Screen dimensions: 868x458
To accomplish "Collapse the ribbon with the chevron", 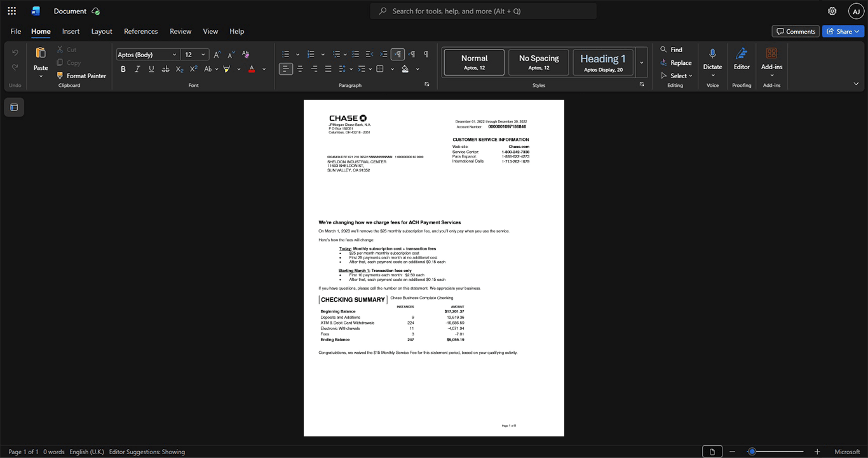I will tap(856, 84).
